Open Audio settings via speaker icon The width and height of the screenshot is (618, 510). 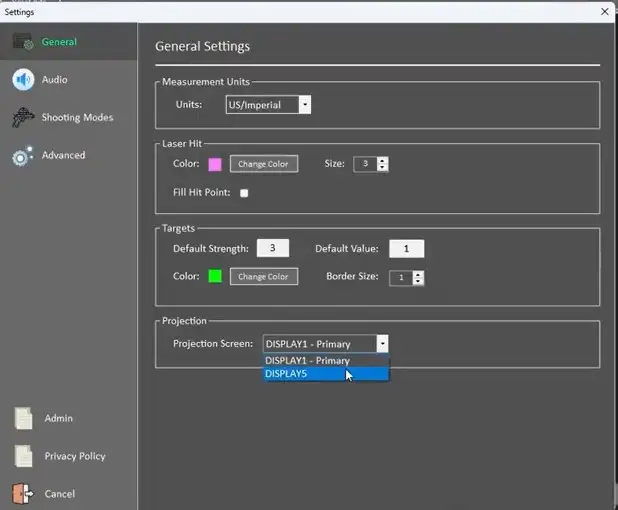pos(23,80)
